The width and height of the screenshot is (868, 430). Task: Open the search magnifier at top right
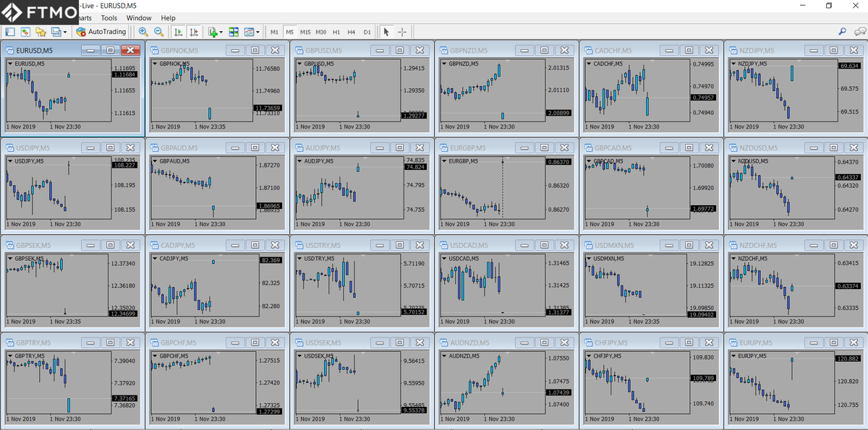(x=842, y=32)
